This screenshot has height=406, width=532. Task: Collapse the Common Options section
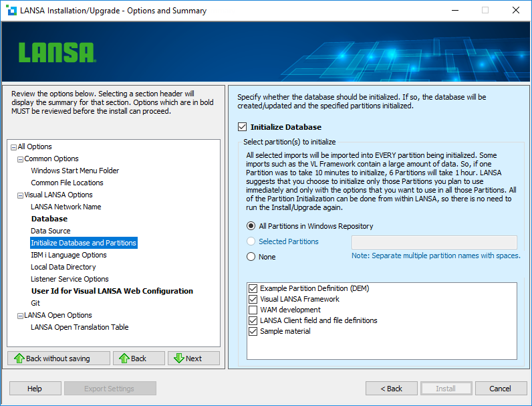20,159
